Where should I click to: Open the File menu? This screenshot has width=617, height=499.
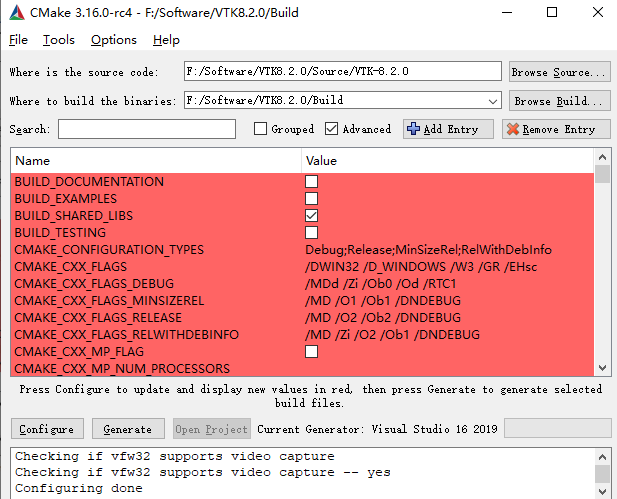(x=18, y=40)
